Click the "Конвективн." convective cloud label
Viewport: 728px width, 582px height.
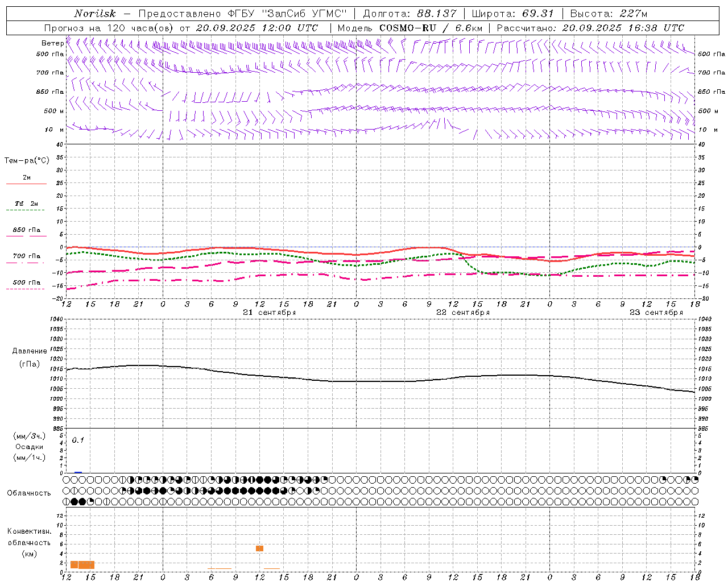29,531
